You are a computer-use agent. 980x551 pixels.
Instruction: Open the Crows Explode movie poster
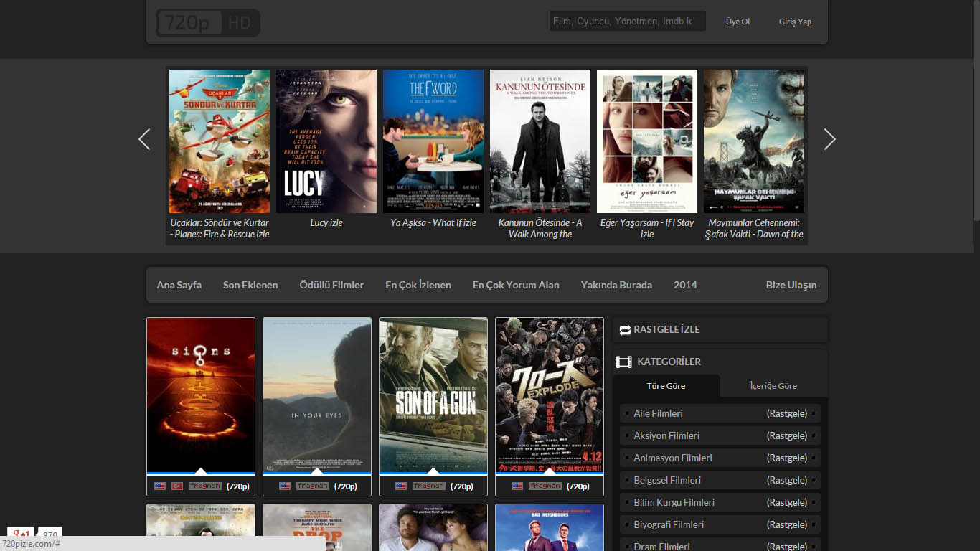pos(550,395)
